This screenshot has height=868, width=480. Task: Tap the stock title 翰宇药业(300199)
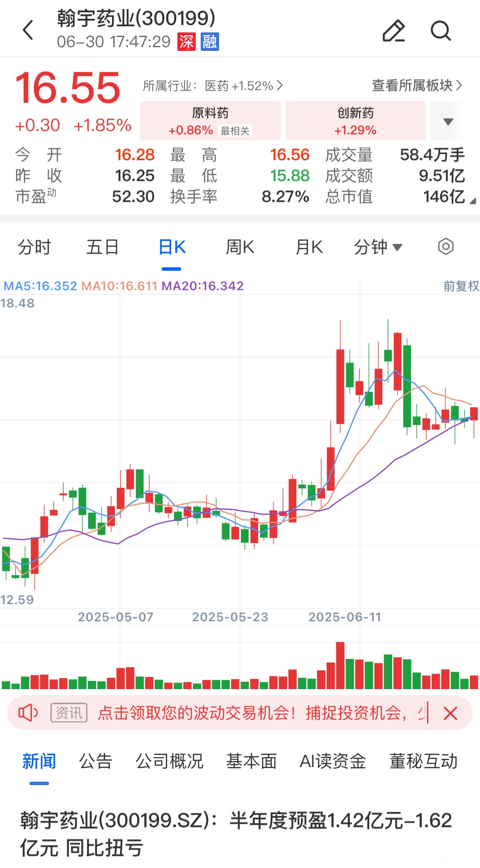pyautogui.click(x=136, y=18)
